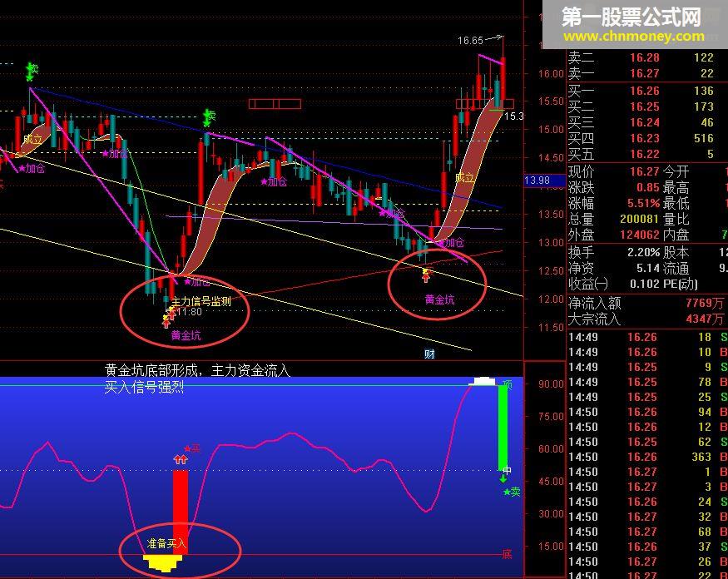
Task: Select the 14:50 tick row with volume 363
Action: (647, 457)
